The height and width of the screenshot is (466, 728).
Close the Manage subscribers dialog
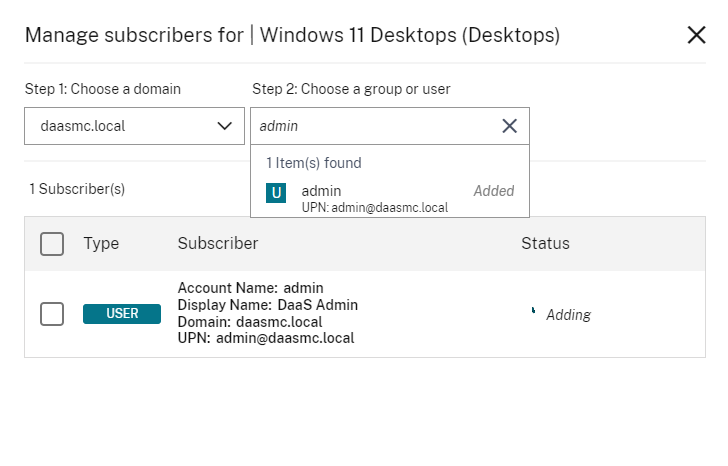point(696,35)
